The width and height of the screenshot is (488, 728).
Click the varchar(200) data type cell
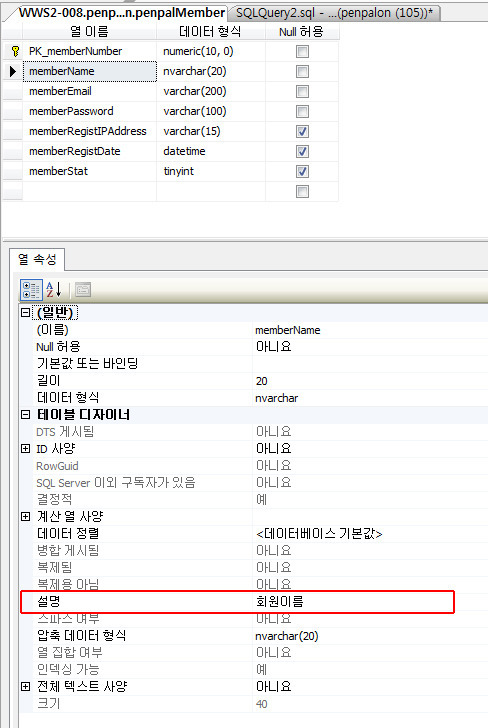[211, 91]
